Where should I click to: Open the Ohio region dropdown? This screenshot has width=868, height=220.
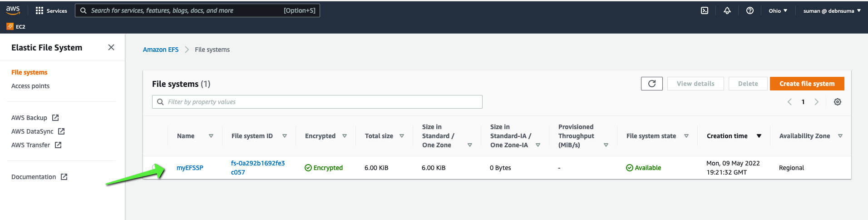point(778,10)
